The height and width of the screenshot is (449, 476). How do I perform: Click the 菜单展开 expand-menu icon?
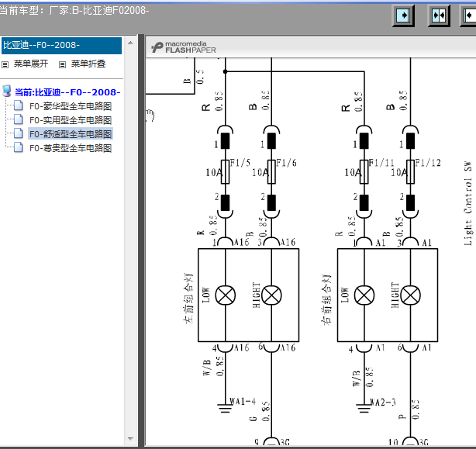[5, 64]
